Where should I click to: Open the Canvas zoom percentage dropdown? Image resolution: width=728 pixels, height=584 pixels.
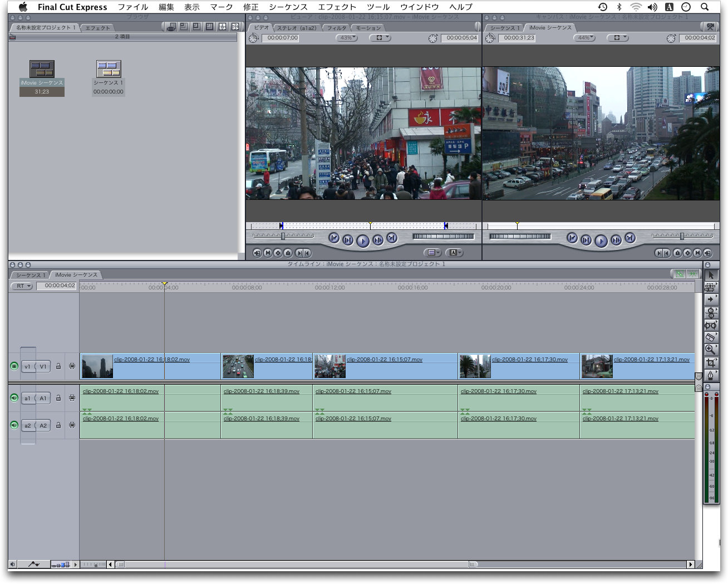584,38
